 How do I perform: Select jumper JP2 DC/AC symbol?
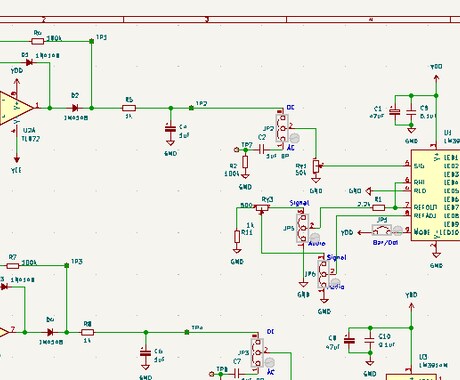point(282,128)
